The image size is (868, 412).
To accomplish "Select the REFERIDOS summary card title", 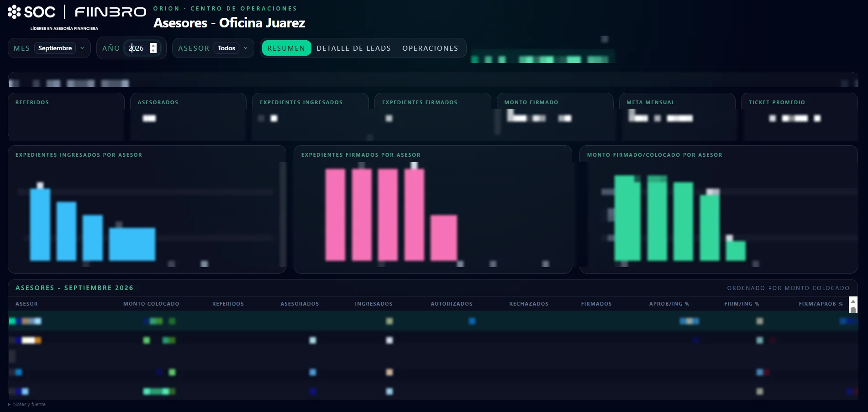I will click(32, 102).
